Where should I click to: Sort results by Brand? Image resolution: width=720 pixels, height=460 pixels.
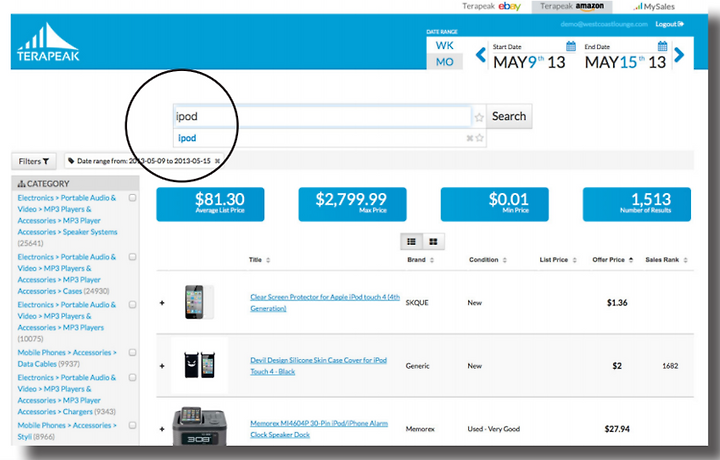pyautogui.click(x=421, y=260)
